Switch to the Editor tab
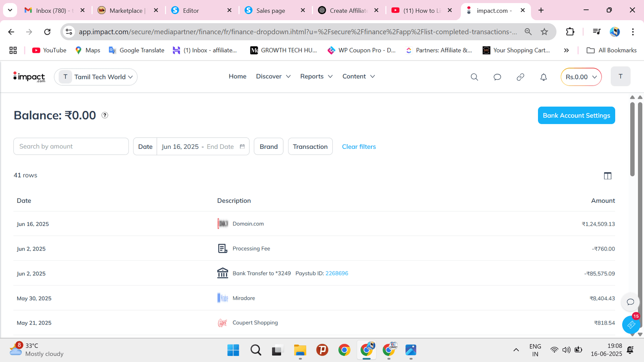The image size is (644, 362). 201,10
